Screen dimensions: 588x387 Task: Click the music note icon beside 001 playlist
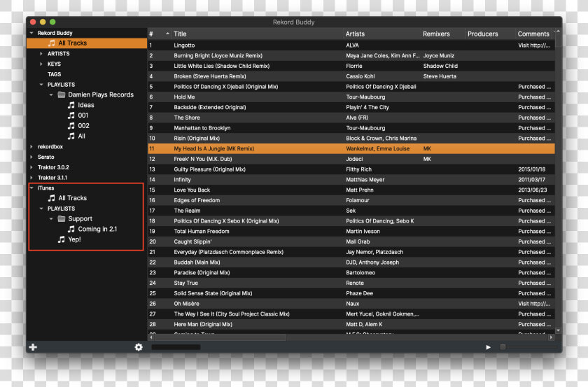click(71, 115)
